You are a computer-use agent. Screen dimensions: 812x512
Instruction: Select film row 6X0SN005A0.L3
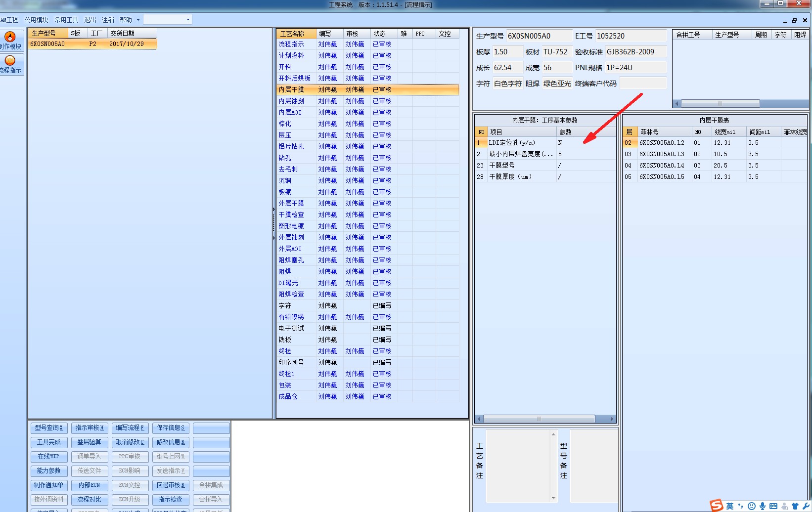pos(715,154)
